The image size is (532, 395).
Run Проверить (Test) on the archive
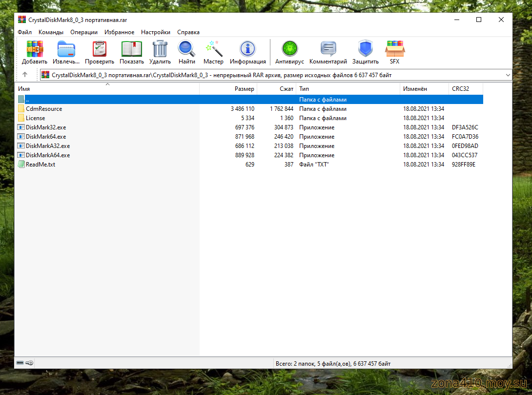click(x=100, y=49)
